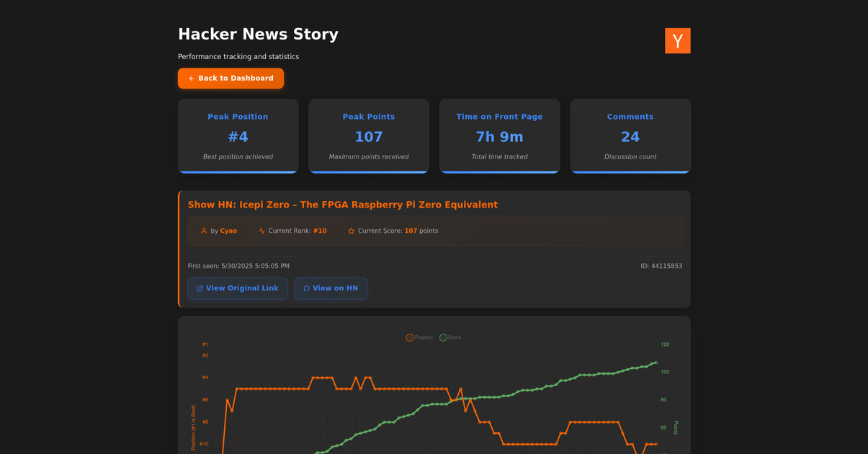
Task: Click the star icon beside Current Score
Action: (351, 231)
